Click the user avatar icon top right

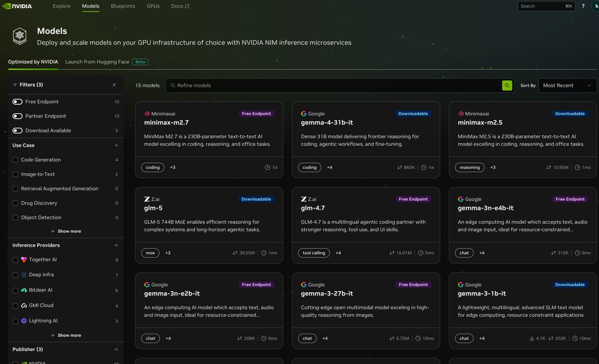click(595, 6)
